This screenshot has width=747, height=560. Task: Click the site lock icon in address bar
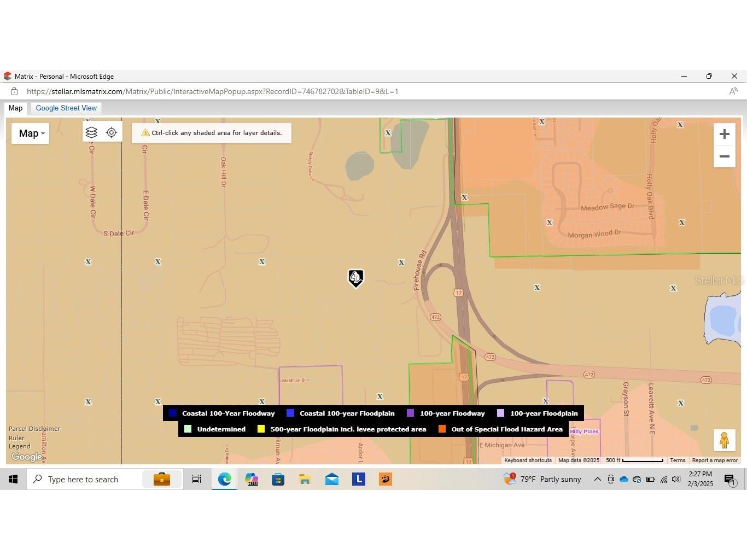coord(14,91)
